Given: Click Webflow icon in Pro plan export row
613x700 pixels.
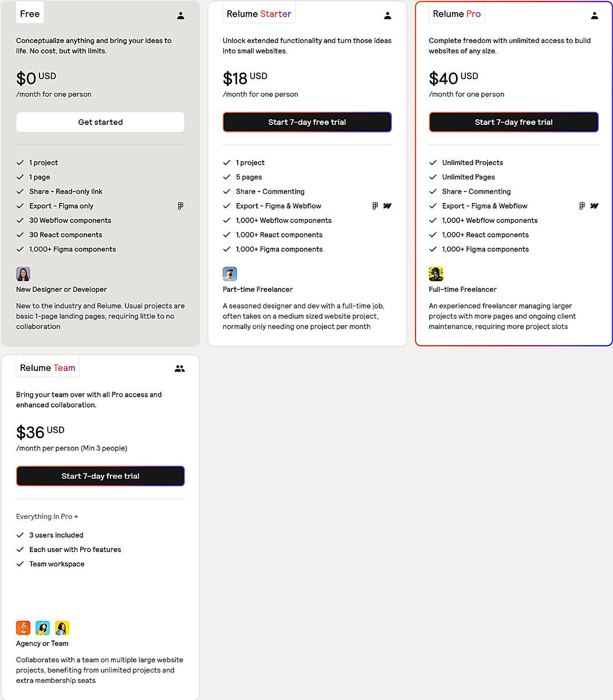Looking at the screenshot, I should [x=594, y=206].
